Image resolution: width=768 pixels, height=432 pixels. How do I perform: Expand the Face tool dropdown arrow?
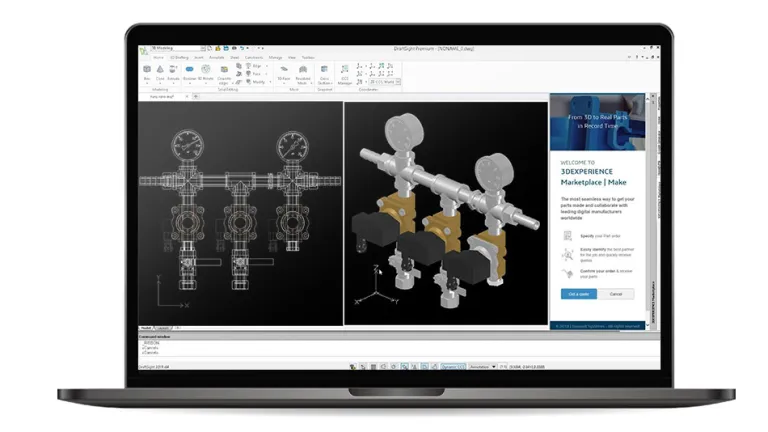(x=267, y=74)
